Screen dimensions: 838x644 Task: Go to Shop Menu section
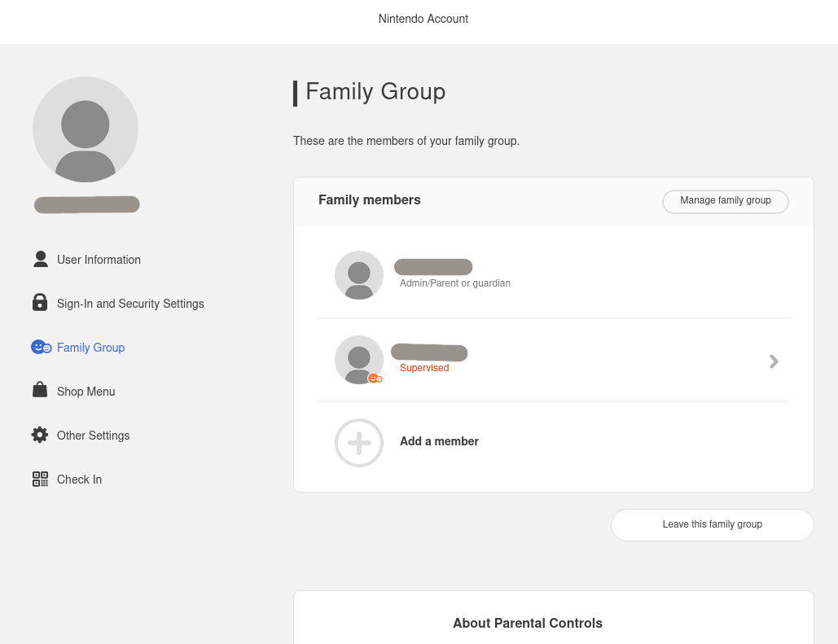[x=86, y=392]
